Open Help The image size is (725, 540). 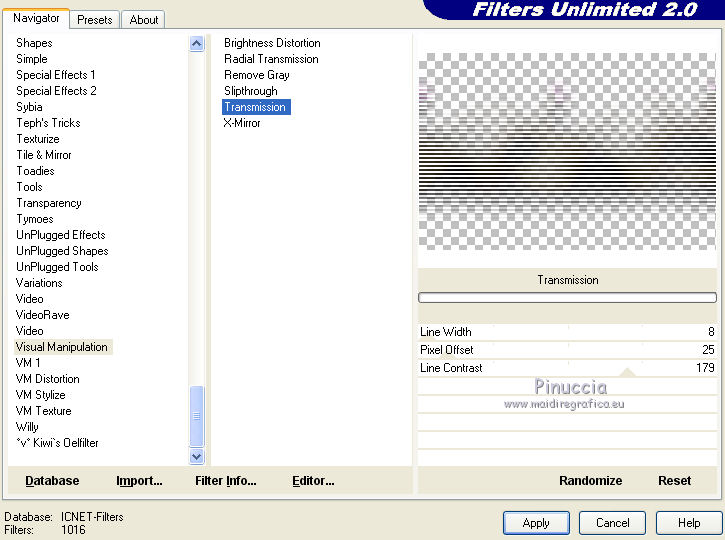tap(689, 523)
